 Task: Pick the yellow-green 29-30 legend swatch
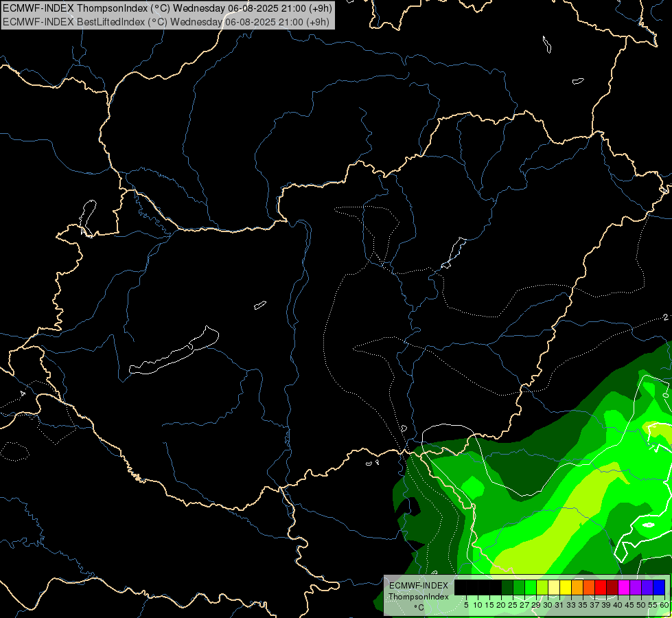[542, 587]
